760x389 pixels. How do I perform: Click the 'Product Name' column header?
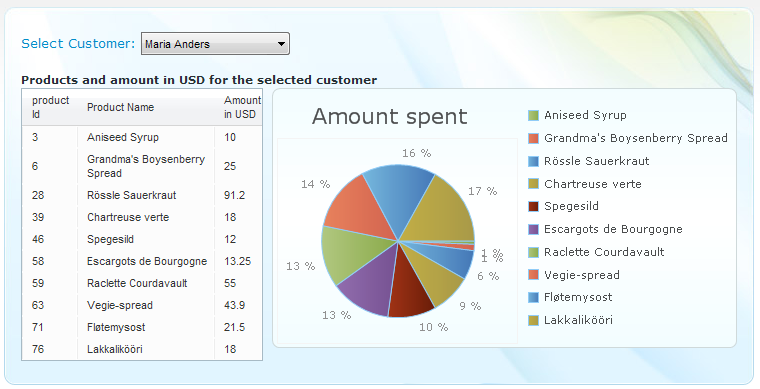[120, 107]
